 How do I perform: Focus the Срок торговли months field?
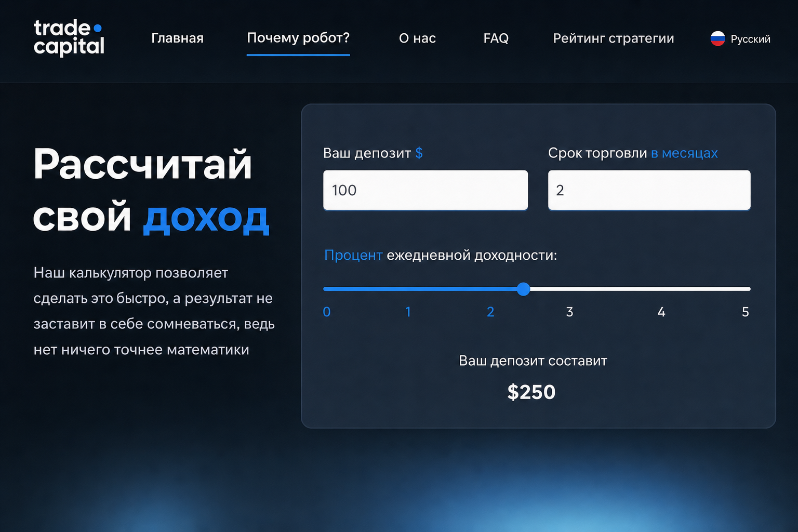pos(649,190)
